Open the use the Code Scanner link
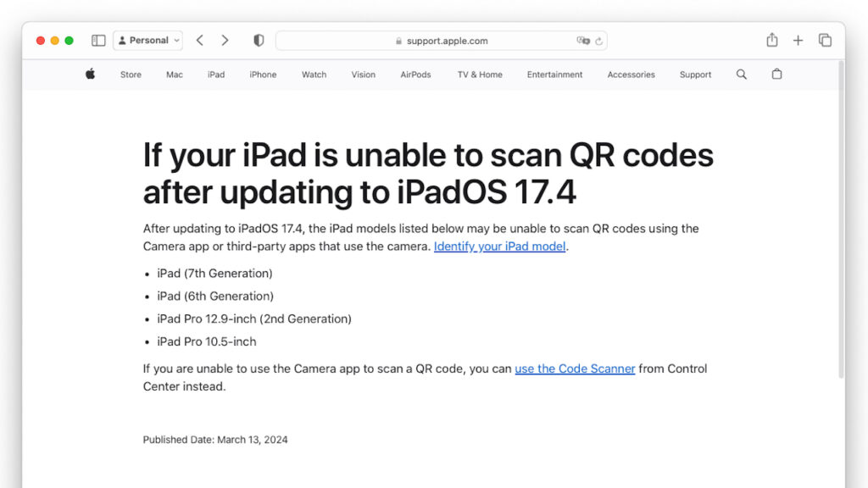 [x=575, y=369]
